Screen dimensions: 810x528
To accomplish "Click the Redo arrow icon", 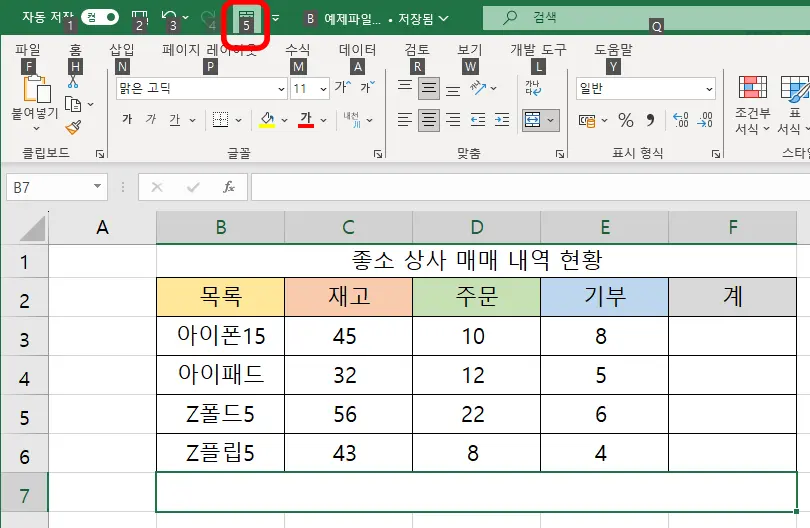I will click(x=208, y=18).
